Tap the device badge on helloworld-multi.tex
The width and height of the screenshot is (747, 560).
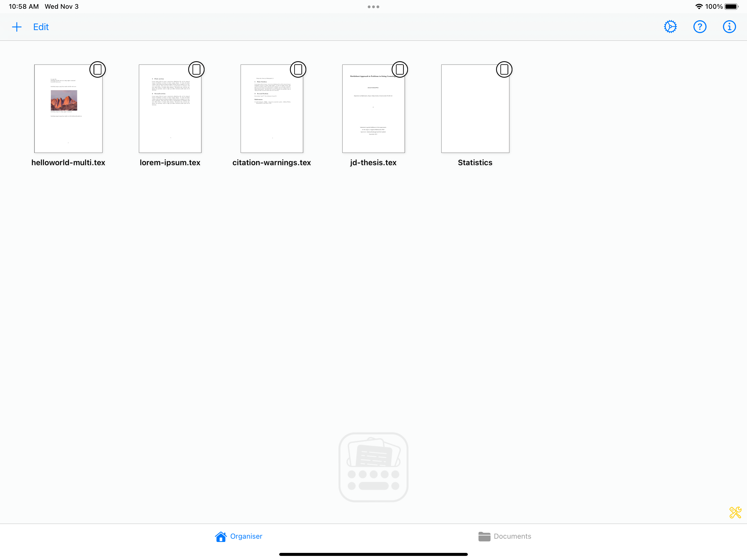click(98, 69)
